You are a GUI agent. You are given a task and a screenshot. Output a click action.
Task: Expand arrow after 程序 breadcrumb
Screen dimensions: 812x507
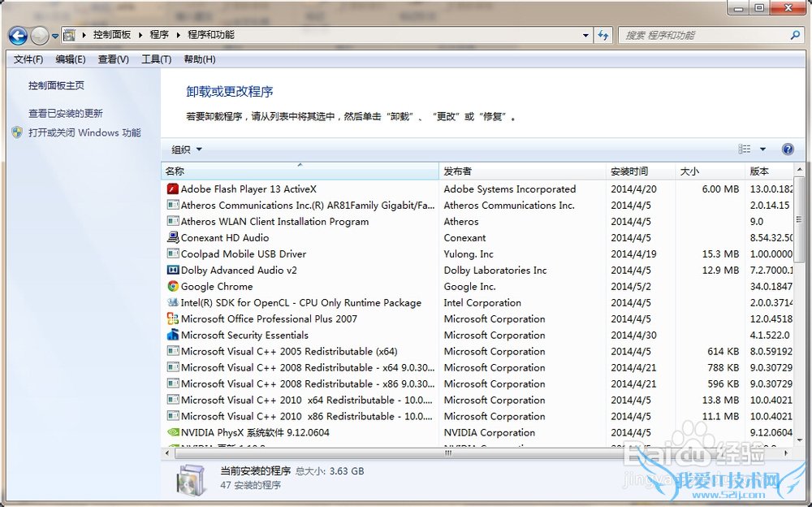coord(178,35)
